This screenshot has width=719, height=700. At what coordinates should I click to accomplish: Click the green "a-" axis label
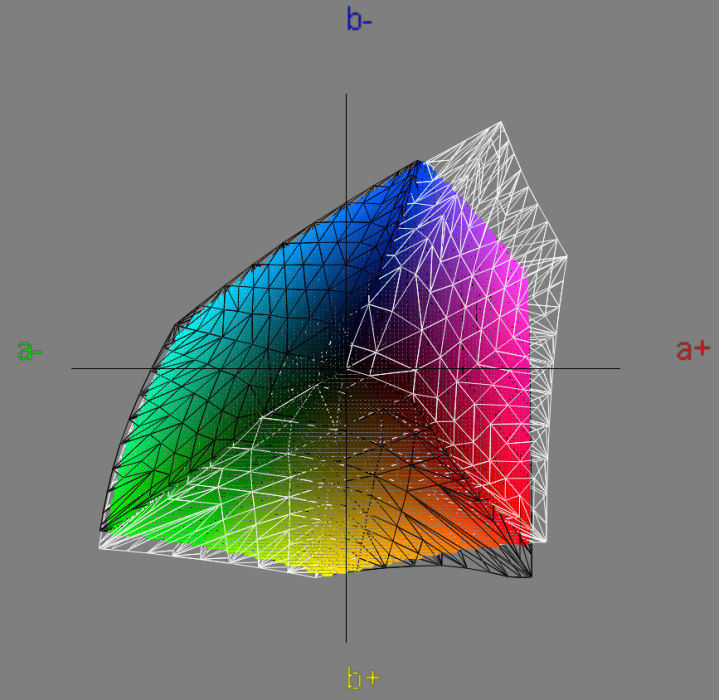coord(29,351)
